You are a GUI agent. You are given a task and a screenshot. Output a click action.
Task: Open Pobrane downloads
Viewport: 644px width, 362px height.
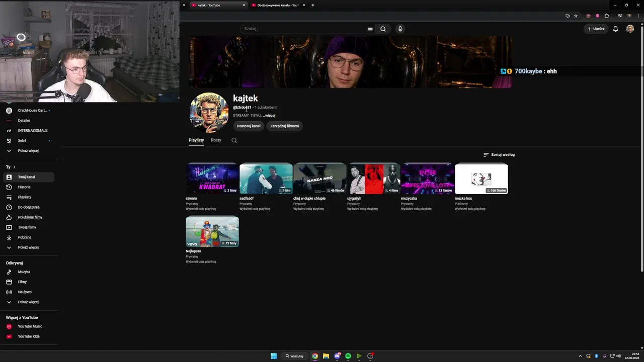29,237
